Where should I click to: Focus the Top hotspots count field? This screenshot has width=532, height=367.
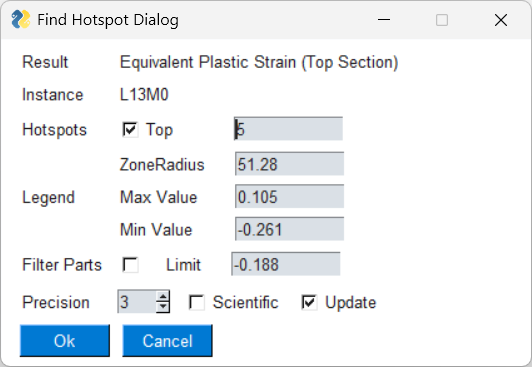click(288, 129)
